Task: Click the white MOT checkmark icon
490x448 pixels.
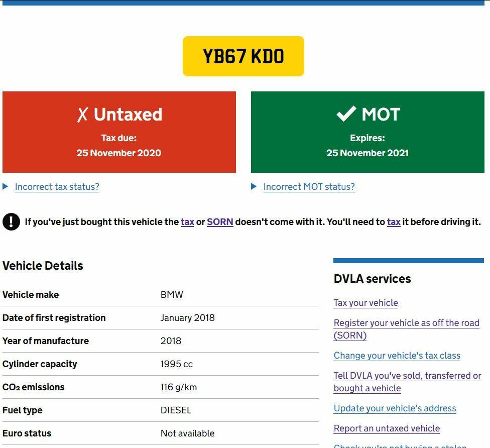Action: 346,114
